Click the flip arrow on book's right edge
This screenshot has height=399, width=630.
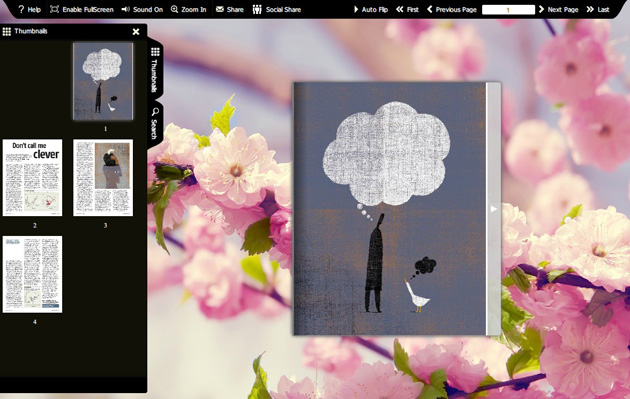(493, 209)
